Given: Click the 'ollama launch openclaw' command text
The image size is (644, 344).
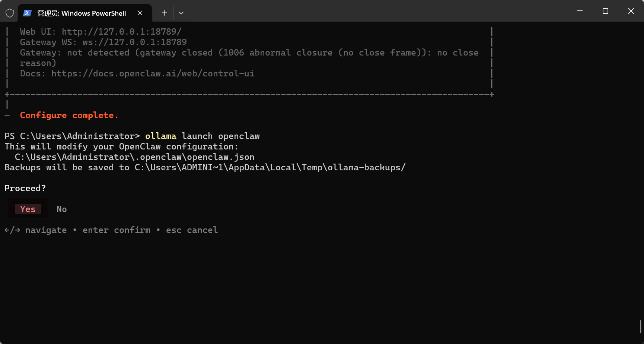Looking at the screenshot, I should [203, 136].
